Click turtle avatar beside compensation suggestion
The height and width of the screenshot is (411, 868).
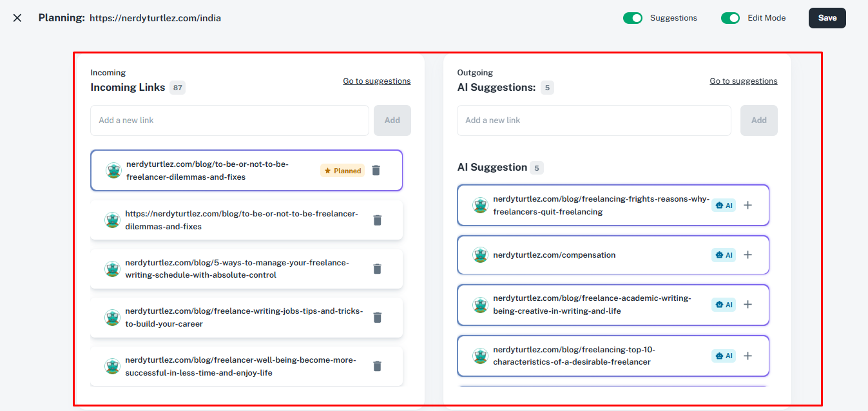pos(480,255)
